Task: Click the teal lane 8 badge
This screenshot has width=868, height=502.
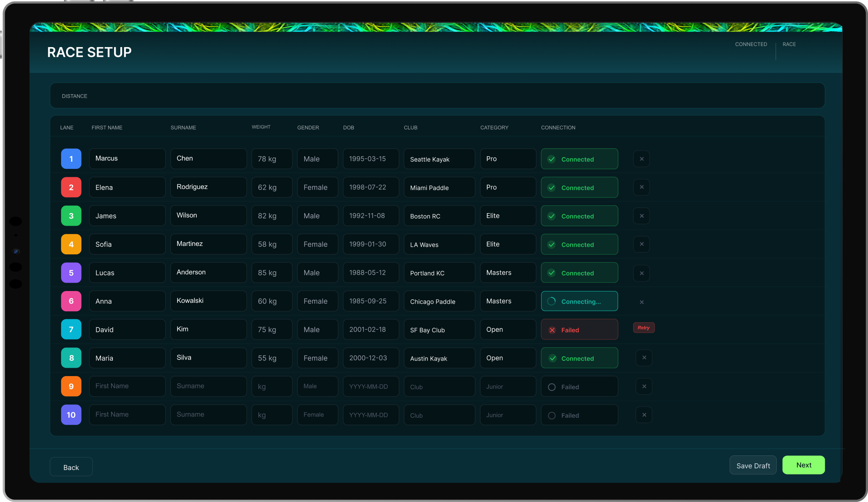Action: point(71,358)
